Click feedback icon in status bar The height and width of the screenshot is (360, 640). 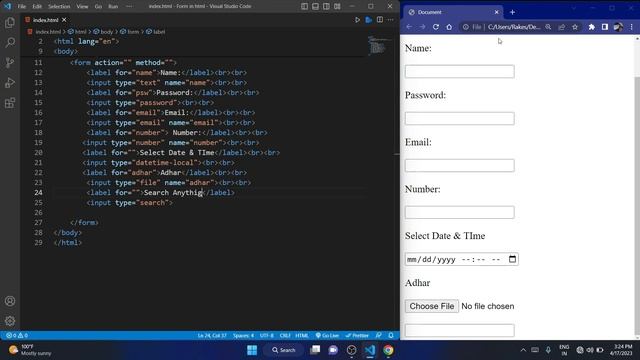click(379, 336)
